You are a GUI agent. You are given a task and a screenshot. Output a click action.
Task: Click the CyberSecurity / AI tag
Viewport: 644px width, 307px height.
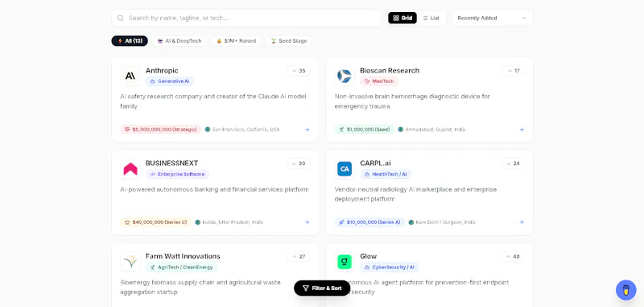(390, 268)
